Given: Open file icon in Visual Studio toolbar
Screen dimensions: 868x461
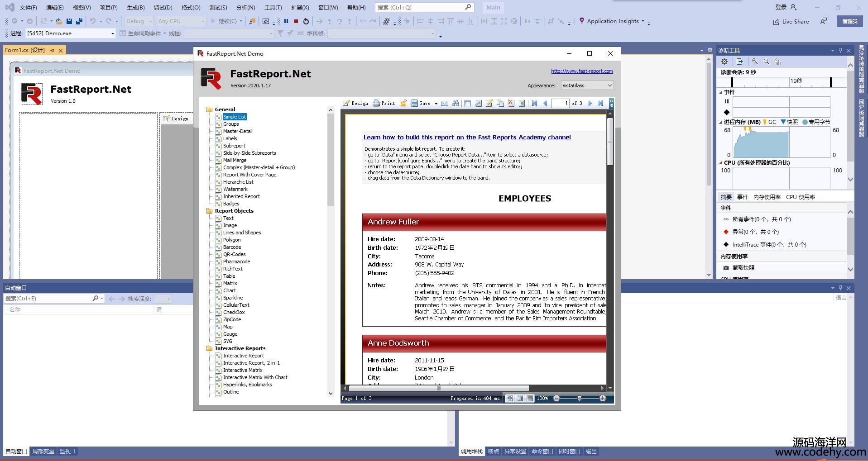Looking at the screenshot, I should [59, 21].
